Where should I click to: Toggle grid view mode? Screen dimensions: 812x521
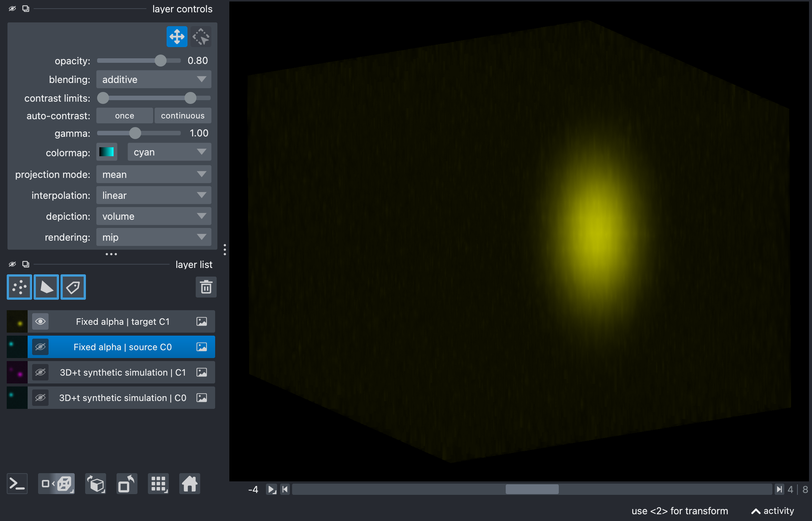(158, 484)
